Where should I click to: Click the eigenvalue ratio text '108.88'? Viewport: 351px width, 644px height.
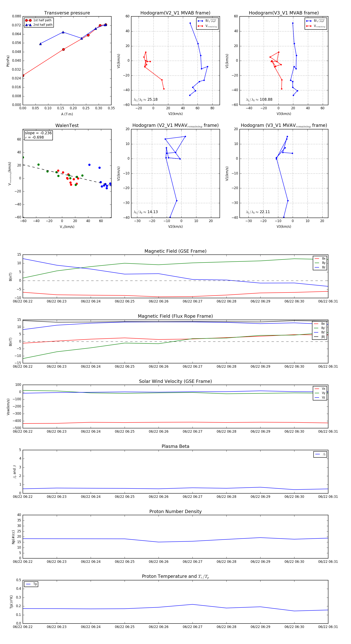point(266,100)
